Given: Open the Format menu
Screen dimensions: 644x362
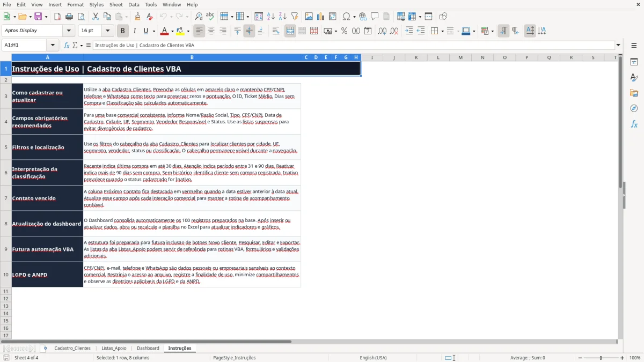Looking at the screenshot, I should coord(75,4).
